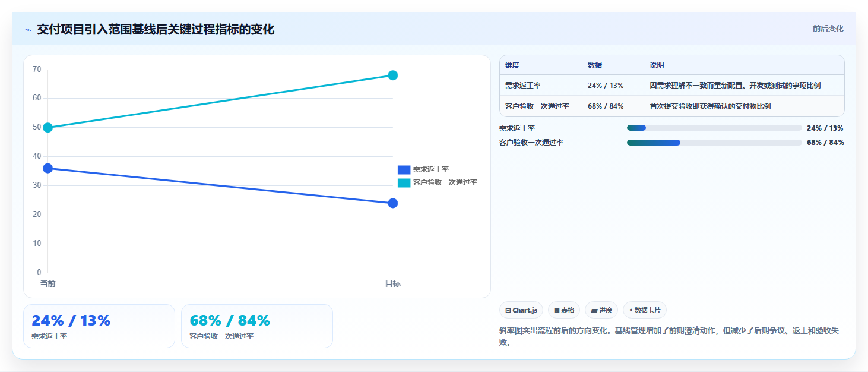Click the chart icon in Chart.js chip

[x=508, y=310]
